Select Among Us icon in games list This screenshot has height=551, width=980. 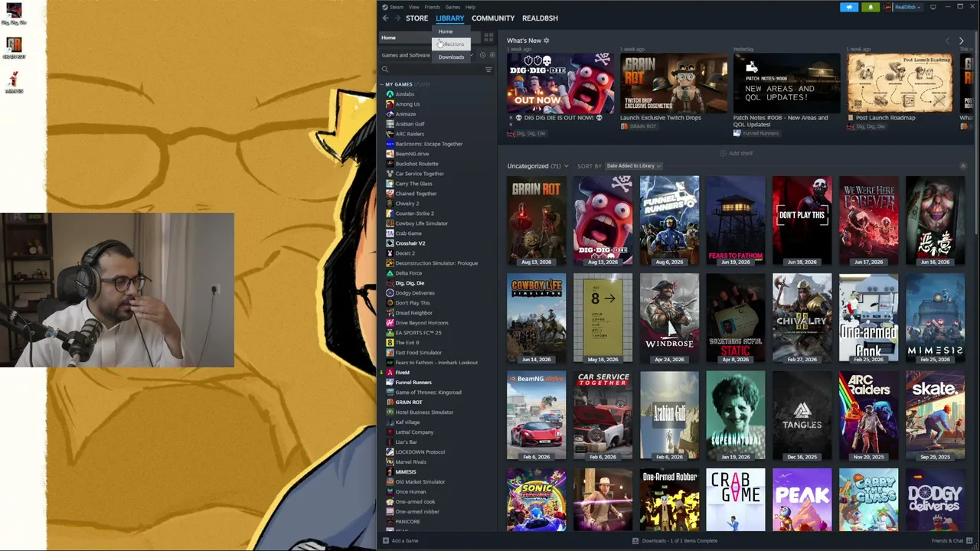pos(390,104)
